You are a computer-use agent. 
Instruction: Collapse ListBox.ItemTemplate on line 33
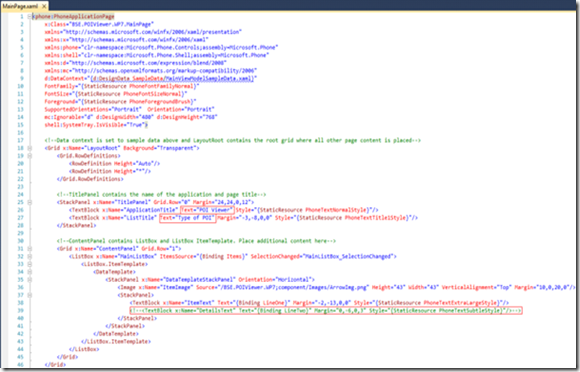click(x=30, y=264)
